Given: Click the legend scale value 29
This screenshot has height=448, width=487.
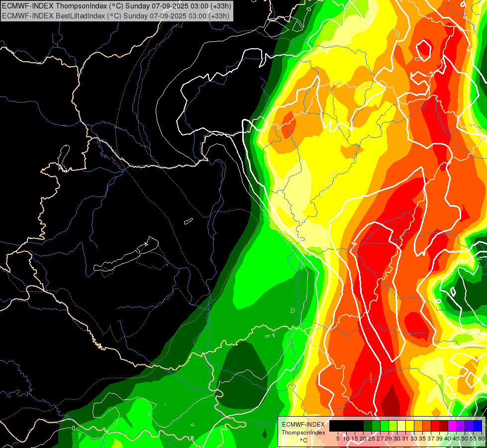Looking at the screenshot, I should pyautogui.click(x=388, y=439).
